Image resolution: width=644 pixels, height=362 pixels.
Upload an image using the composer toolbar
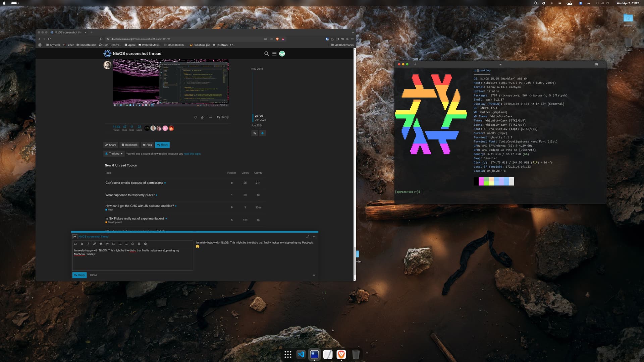point(113,244)
